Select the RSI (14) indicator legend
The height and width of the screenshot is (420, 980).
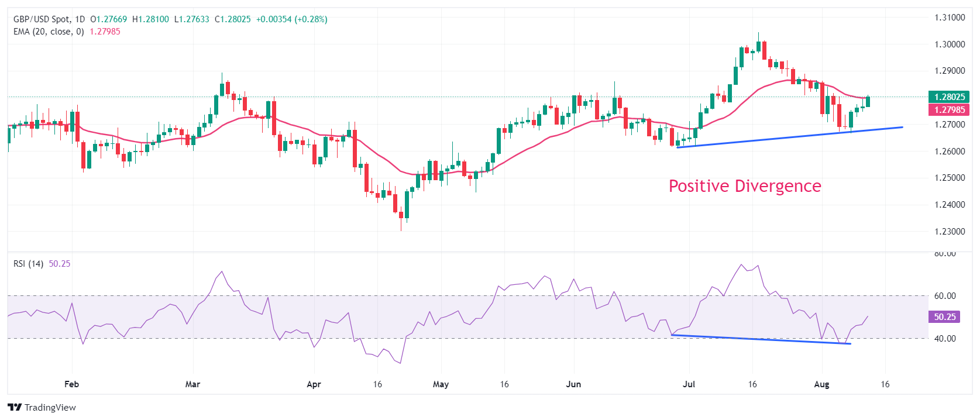pos(28,264)
